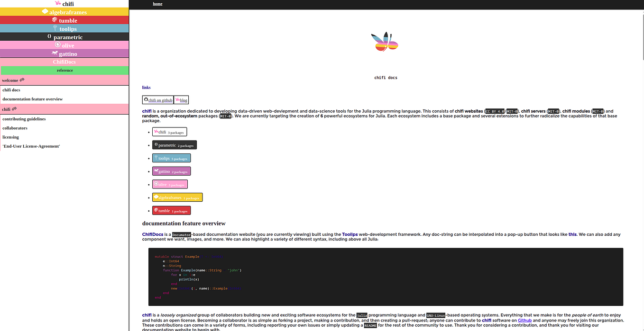The height and width of the screenshot is (331, 644).
Task: Click the cat icon on the gattino package badge
Action: pyautogui.click(x=156, y=171)
